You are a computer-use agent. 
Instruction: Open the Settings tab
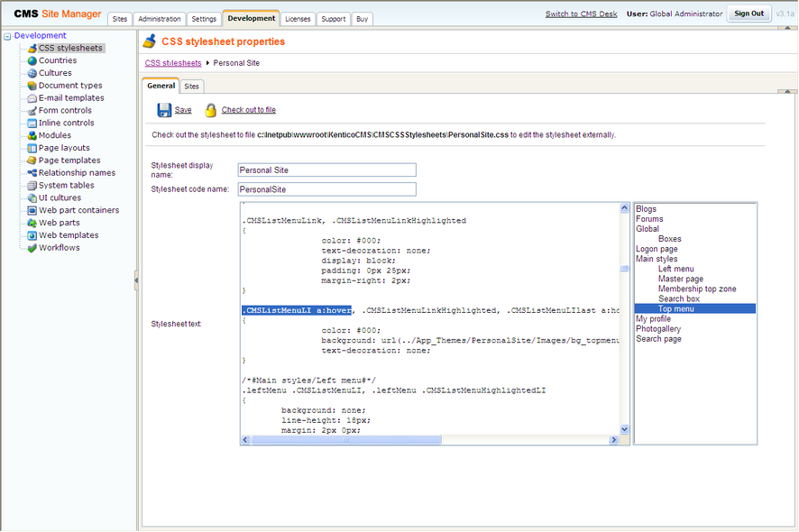(x=204, y=19)
